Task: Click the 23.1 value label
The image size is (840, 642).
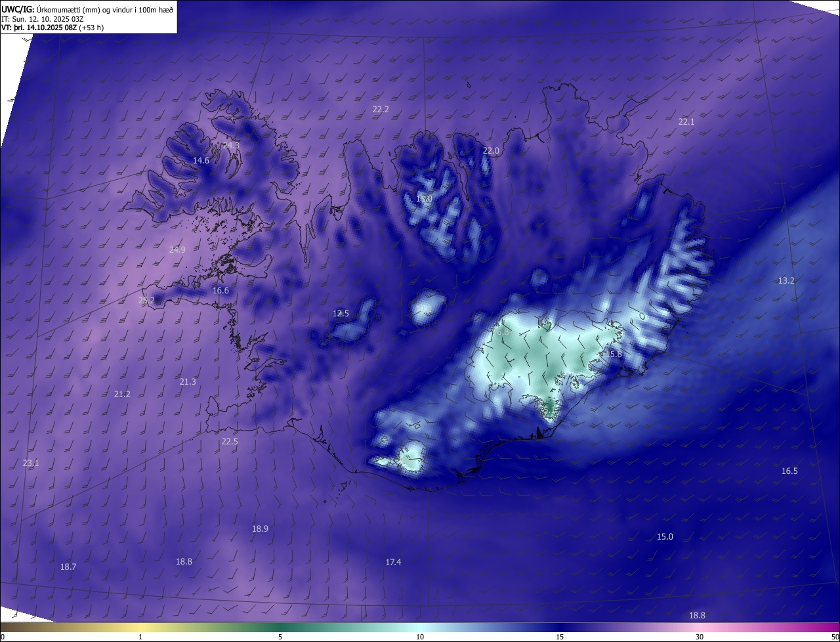Action: click(x=31, y=463)
